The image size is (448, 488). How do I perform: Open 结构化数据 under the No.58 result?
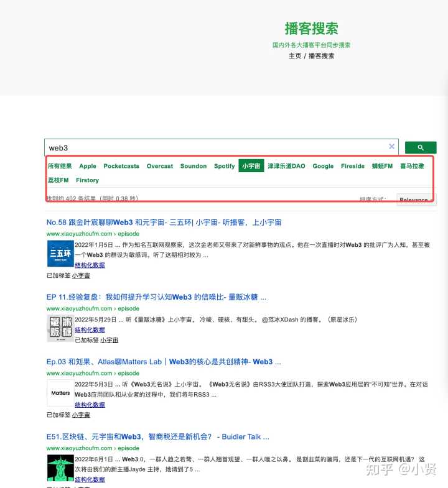(90, 265)
